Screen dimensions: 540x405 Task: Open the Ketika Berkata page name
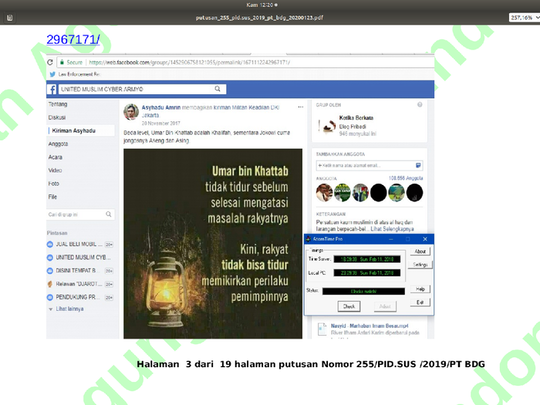click(x=356, y=118)
